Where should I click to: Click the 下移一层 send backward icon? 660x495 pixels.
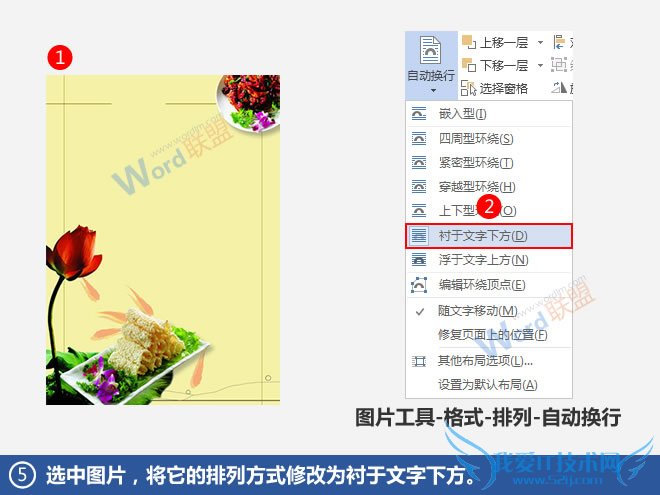pyautogui.click(x=469, y=65)
